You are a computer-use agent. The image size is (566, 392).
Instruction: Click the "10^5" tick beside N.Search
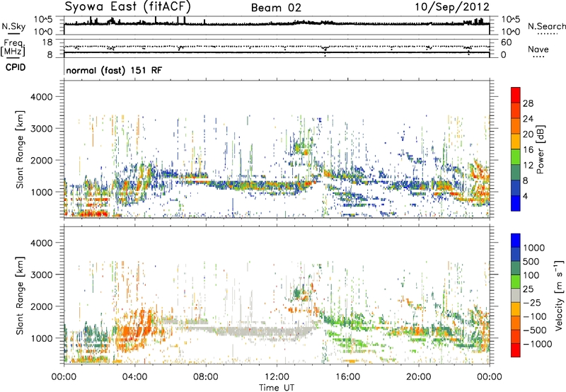(510, 19)
